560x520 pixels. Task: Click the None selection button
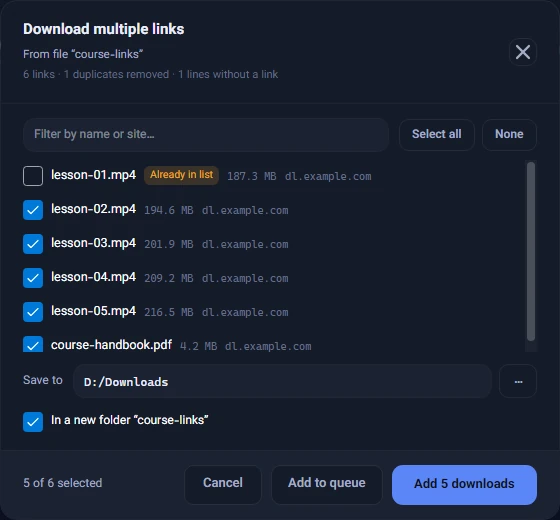pyautogui.click(x=509, y=135)
